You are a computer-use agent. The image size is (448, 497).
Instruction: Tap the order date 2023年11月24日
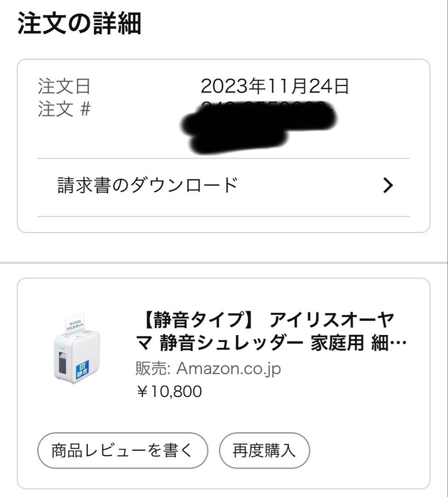275,86
